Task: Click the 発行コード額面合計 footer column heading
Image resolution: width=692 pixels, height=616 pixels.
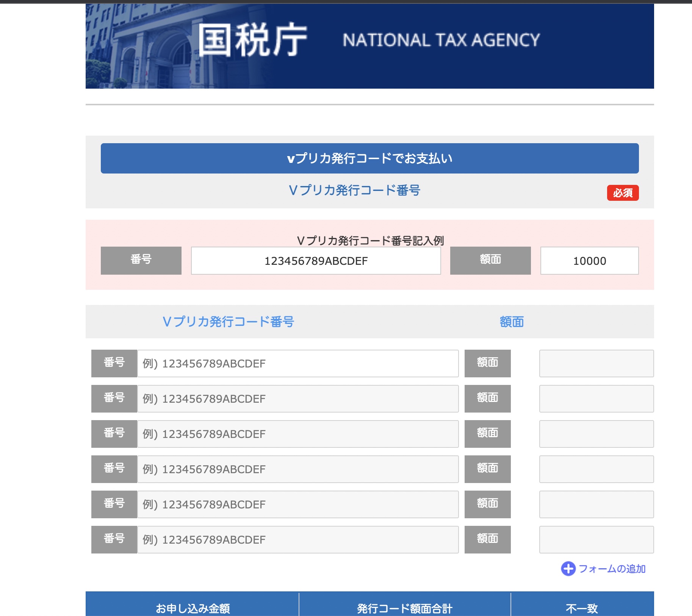Action: click(x=404, y=608)
